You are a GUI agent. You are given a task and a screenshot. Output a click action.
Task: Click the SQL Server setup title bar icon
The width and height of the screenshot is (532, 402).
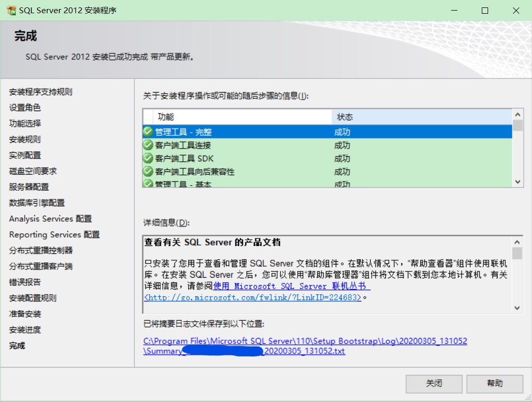coord(11,10)
